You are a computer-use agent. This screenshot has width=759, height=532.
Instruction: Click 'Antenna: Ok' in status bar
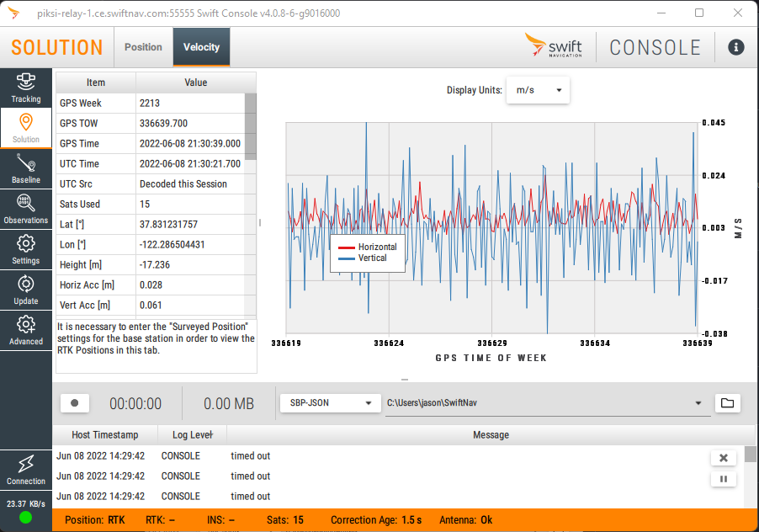[465, 520]
